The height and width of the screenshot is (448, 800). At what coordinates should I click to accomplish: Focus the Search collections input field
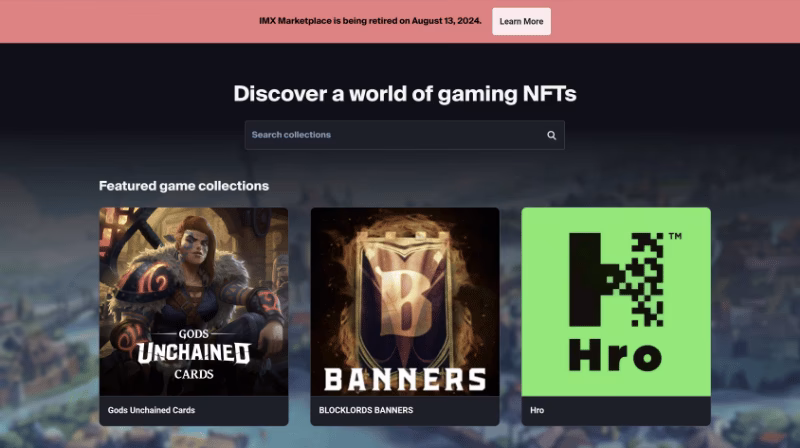pos(405,135)
